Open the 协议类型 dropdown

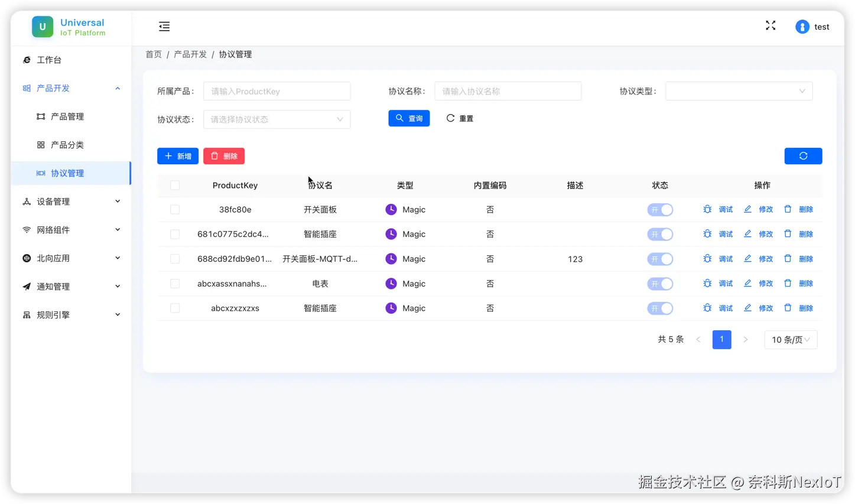(x=739, y=91)
